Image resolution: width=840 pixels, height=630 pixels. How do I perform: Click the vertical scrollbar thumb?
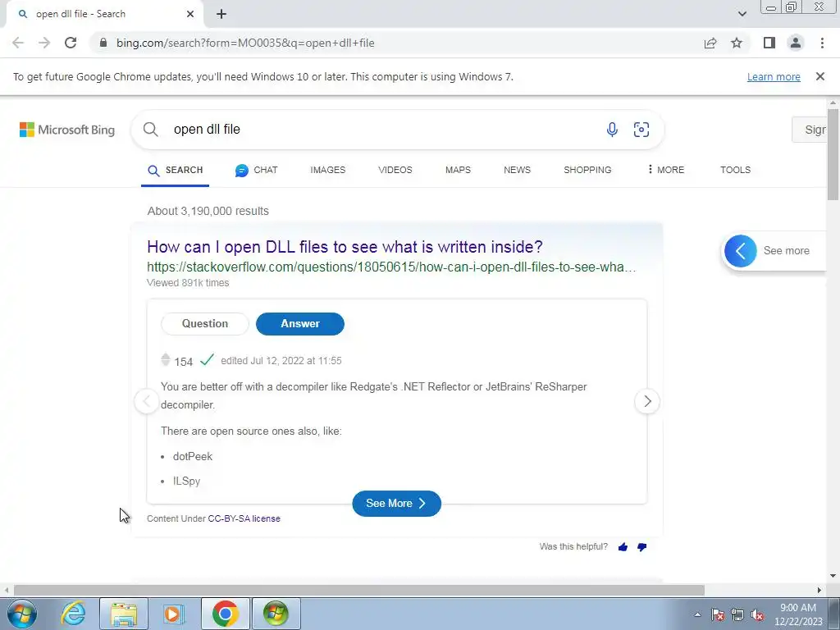coord(833,154)
